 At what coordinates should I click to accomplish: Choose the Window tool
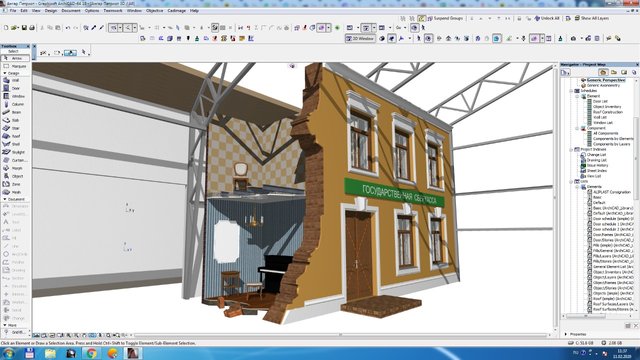click(x=15, y=96)
